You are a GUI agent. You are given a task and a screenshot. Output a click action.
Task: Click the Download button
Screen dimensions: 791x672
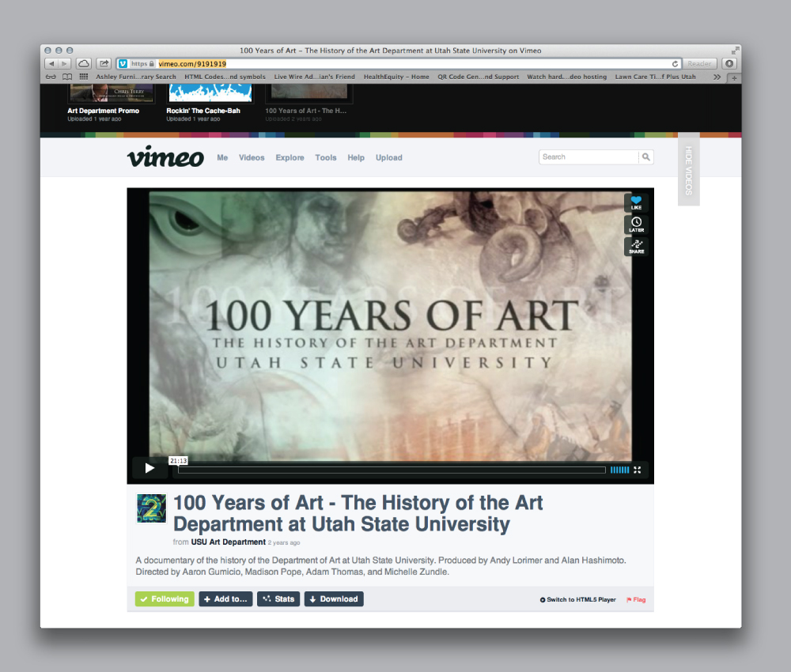click(334, 599)
